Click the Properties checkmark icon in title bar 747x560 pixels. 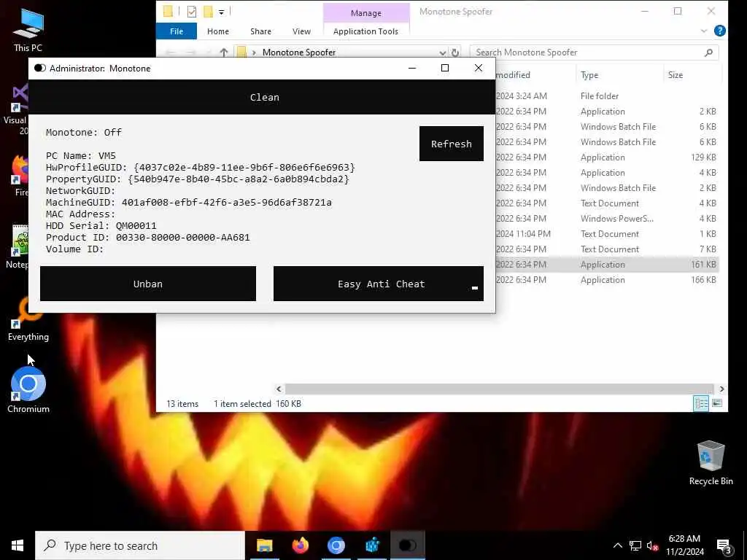192,12
